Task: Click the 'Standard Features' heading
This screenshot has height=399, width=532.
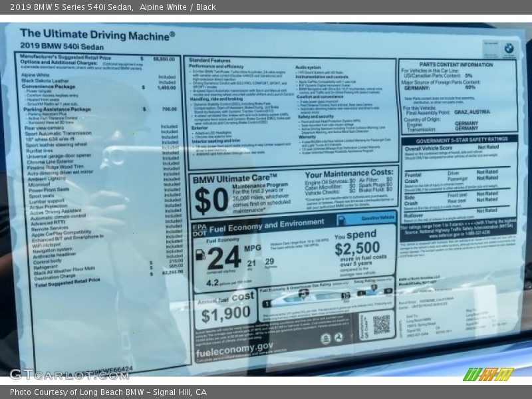Action: click(x=209, y=61)
